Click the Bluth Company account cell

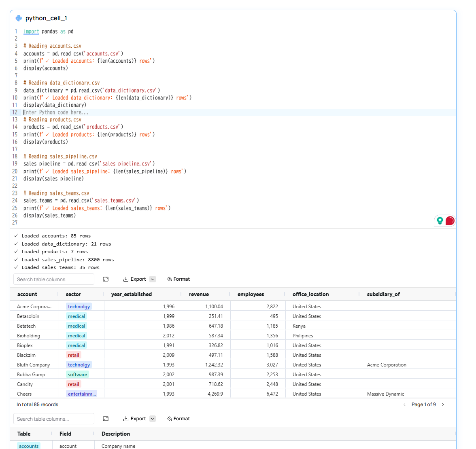pos(33,365)
